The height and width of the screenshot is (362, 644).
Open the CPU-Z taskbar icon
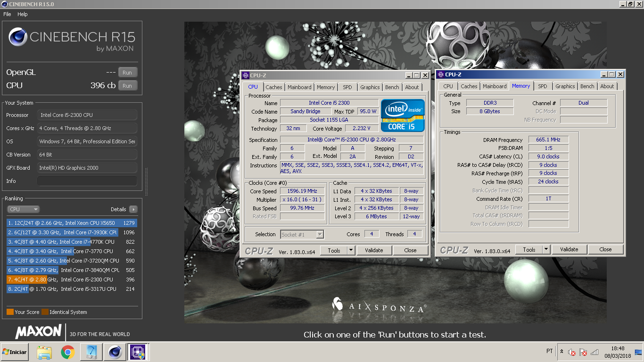(139, 352)
